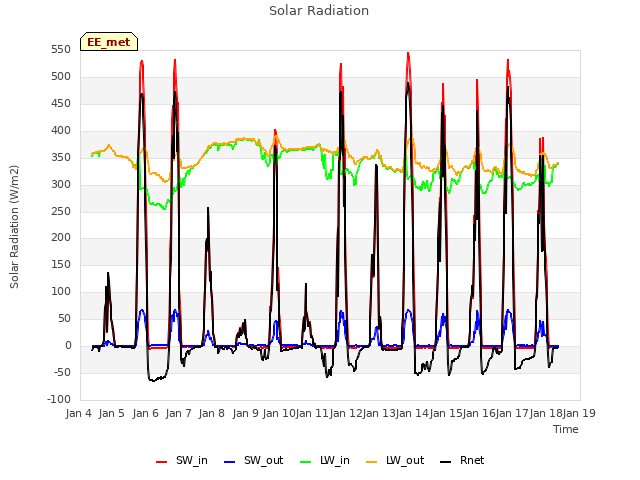Click the Jan 9 x-axis label
This screenshot has height=480, width=640.
(x=245, y=413)
